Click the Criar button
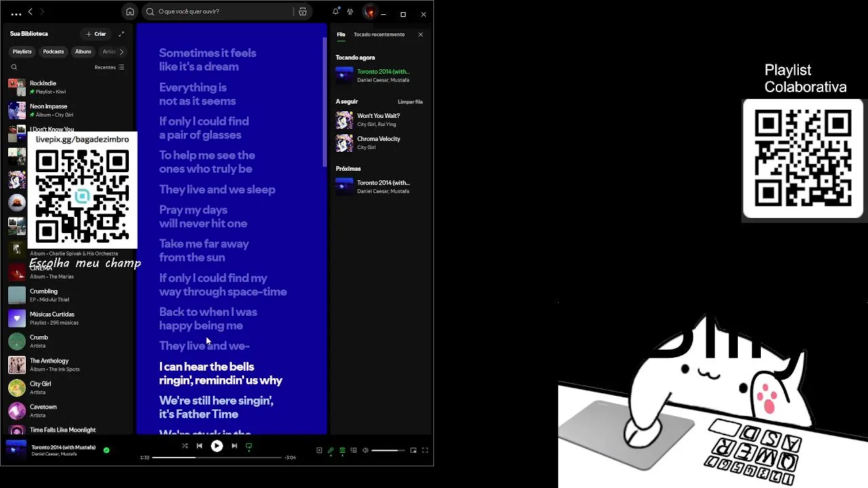Image resolution: width=868 pixels, height=488 pixels. click(96, 34)
